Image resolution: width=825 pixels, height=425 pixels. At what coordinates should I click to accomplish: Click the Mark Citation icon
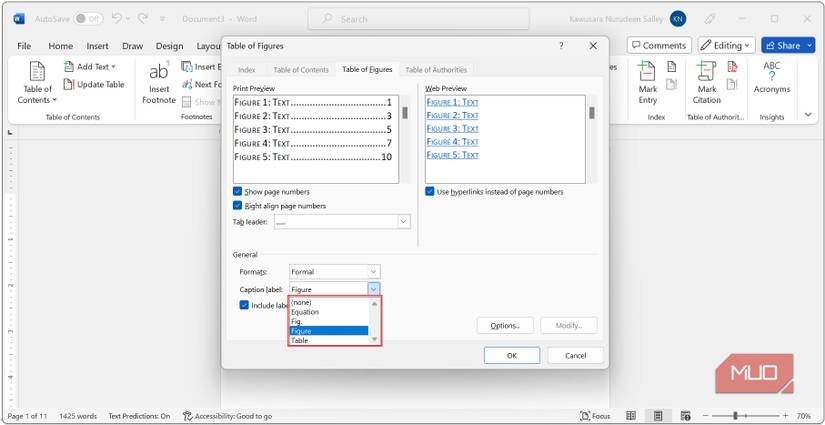(706, 73)
